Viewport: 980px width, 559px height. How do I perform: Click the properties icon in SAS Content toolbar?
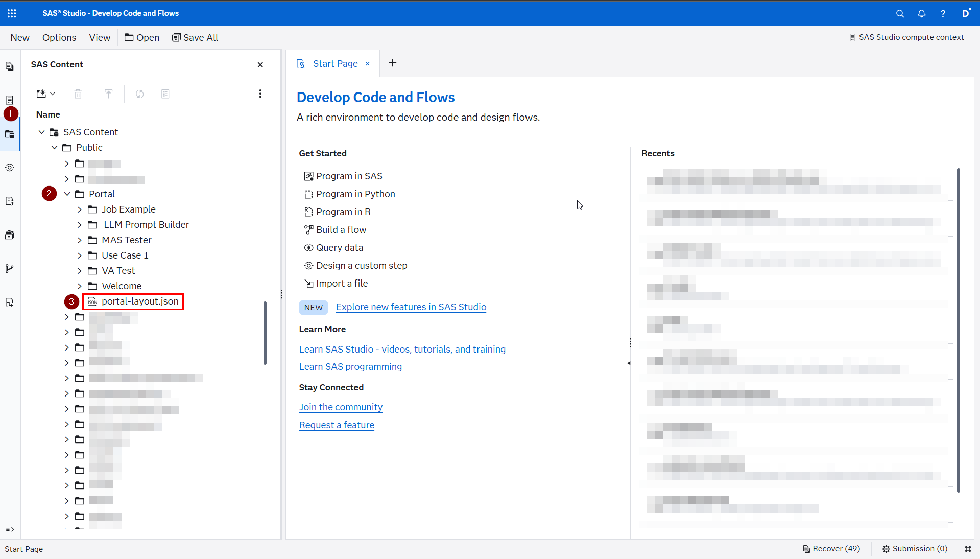coord(165,94)
